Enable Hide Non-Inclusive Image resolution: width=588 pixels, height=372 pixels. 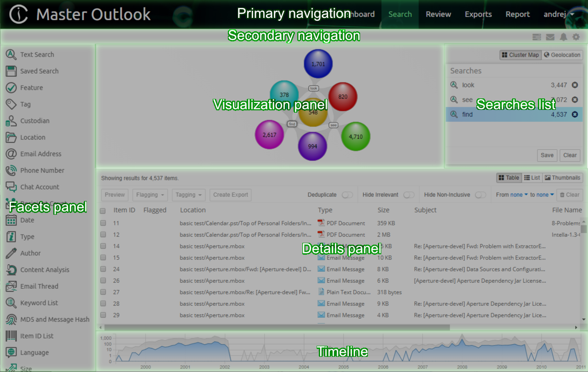(x=481, y=195)
